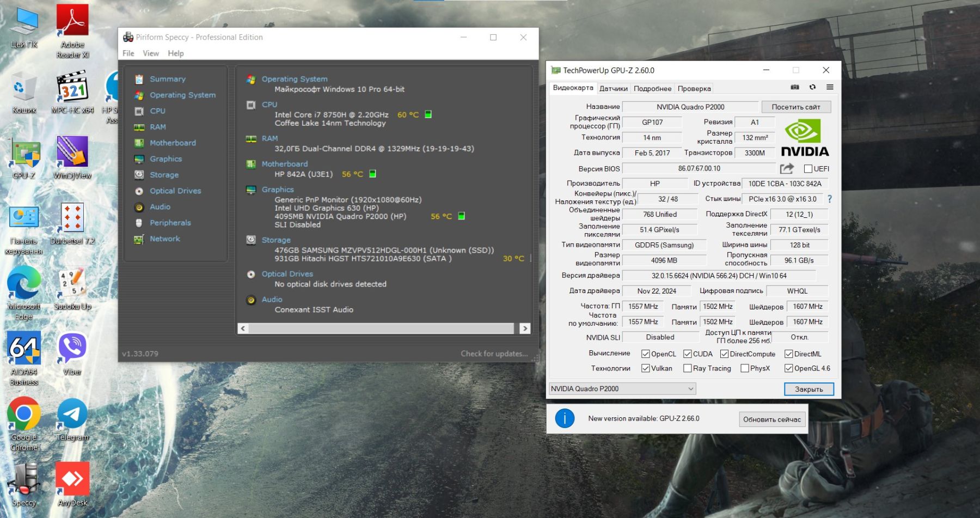Toggle the UEFI checkbox in GPU-Z
The image size is (980, 518).
click(808, 169)
